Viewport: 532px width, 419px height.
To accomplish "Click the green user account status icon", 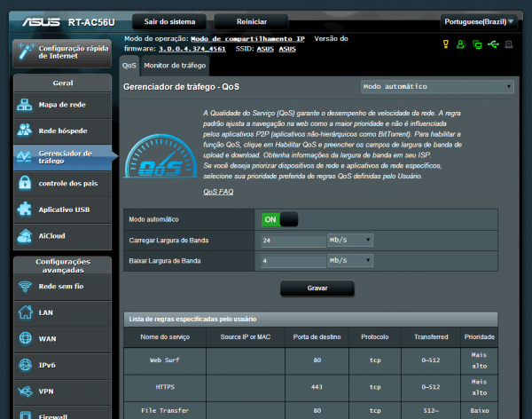I will [x=461, y=44].
